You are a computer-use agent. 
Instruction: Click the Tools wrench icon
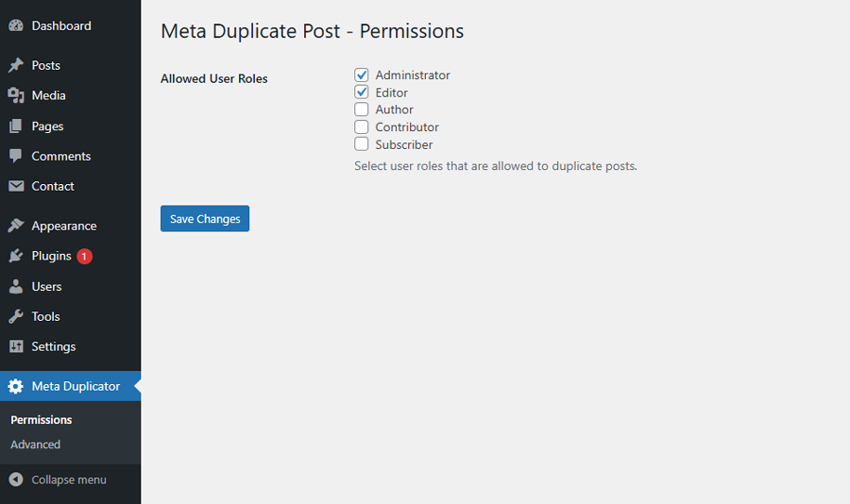click(16, 316)
